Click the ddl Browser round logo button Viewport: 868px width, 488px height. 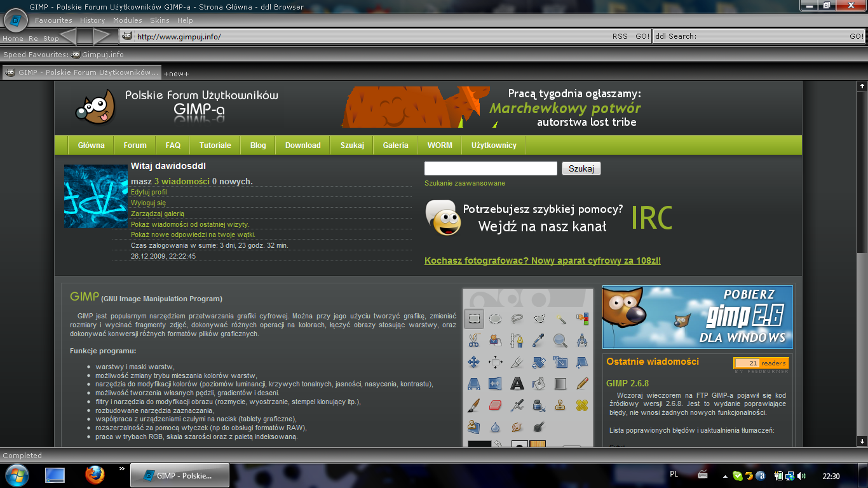coord(15,21)
